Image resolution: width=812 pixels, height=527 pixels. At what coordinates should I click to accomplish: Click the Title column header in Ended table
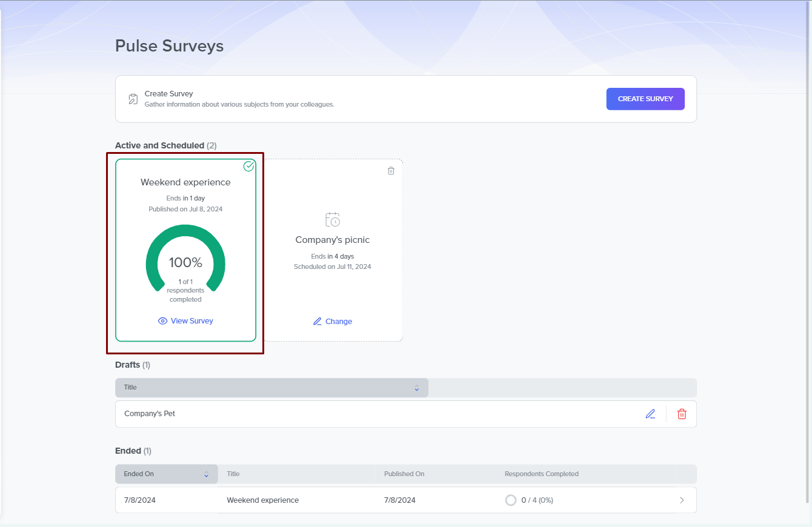(233, 474)
